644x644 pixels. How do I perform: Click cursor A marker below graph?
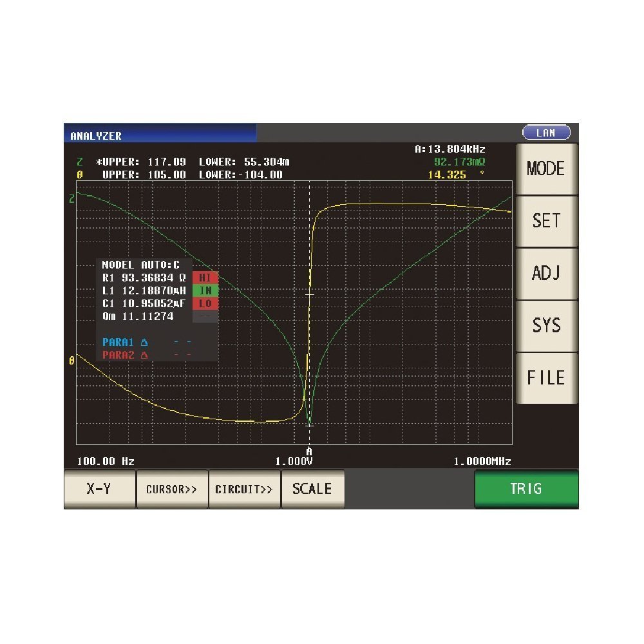[309, 451]
